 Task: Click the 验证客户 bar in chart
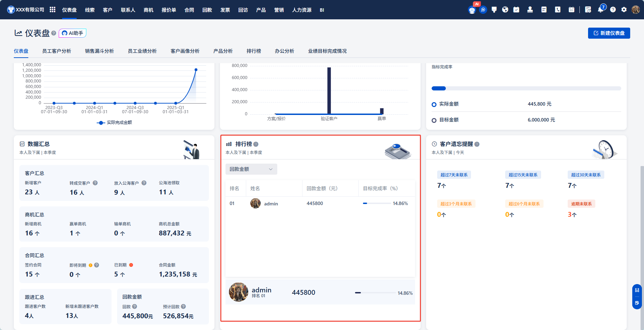click(x=329, y=90)
